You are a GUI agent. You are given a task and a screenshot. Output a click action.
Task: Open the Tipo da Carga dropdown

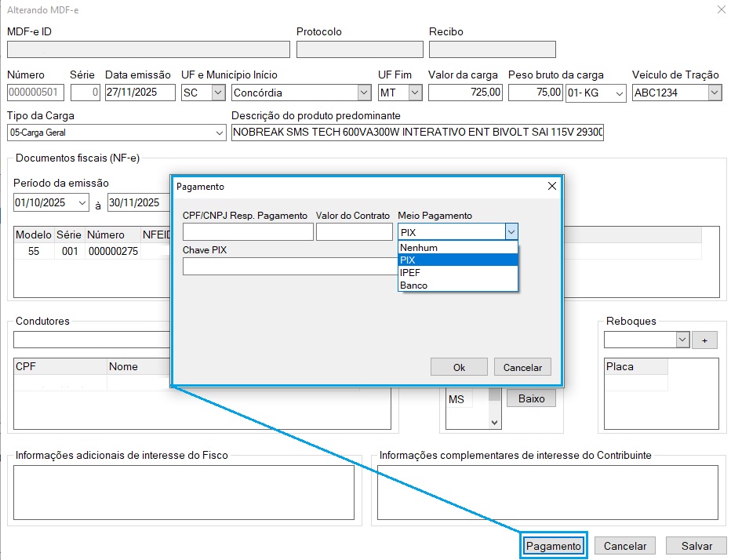point(219,133)
